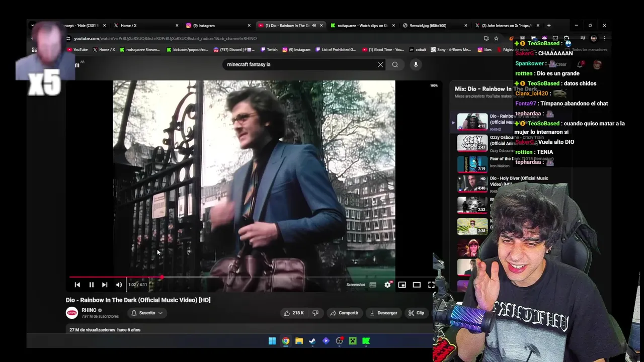Open List of Prohibited G... bookmark
Screen dimensions: 644x362
coord(335,50)
